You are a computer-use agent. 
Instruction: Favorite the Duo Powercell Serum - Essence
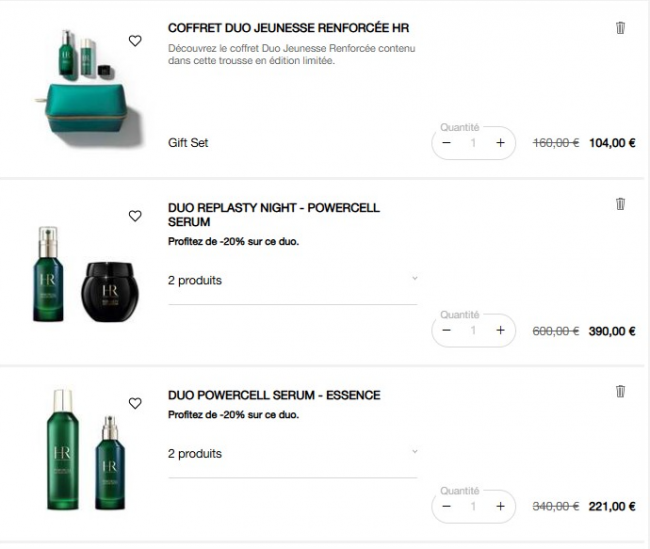pyautogui.click(x=135, y=403)
